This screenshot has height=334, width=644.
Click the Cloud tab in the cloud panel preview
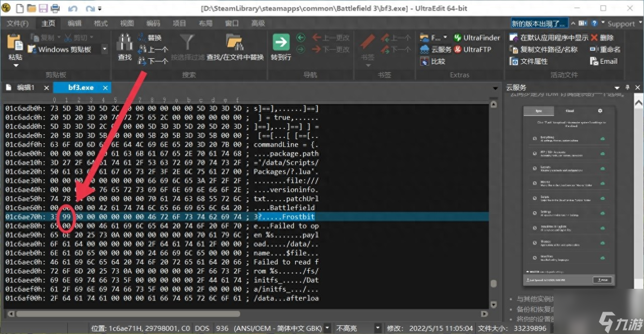click(570, 110)
